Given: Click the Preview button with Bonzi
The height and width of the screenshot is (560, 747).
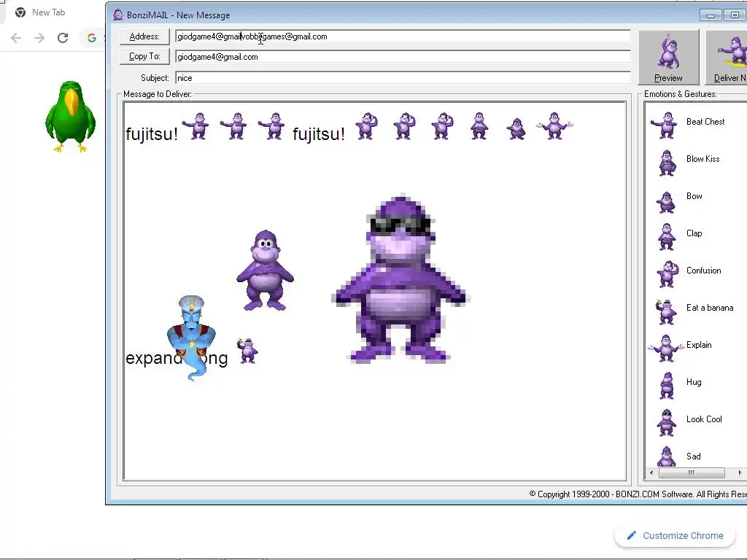Looking at the screenshot, I should pos(668,57).
